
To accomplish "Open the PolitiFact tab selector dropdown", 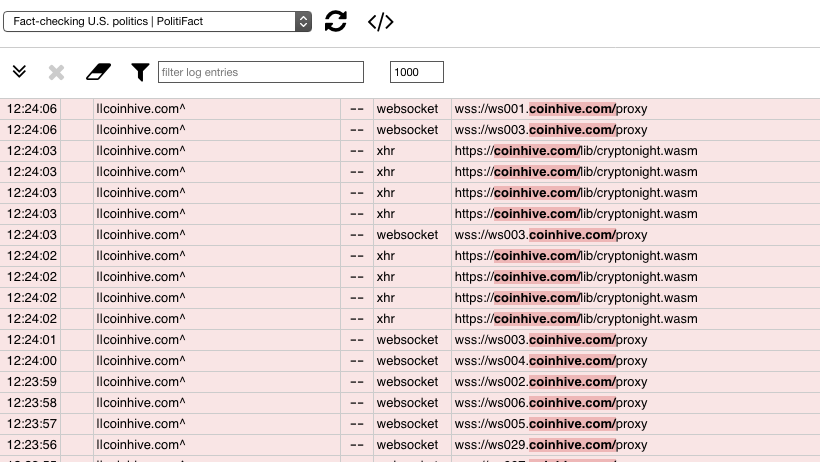I will point(155,21).
